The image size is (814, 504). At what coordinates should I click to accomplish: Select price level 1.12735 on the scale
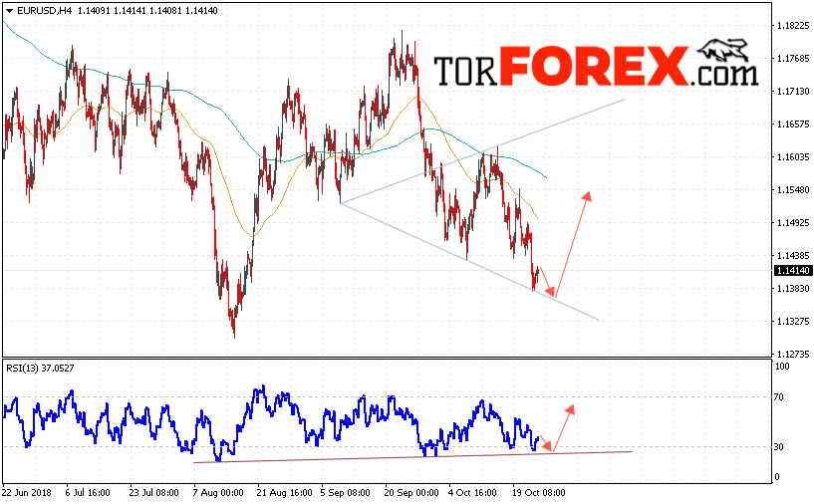click(x=793, y=354)
